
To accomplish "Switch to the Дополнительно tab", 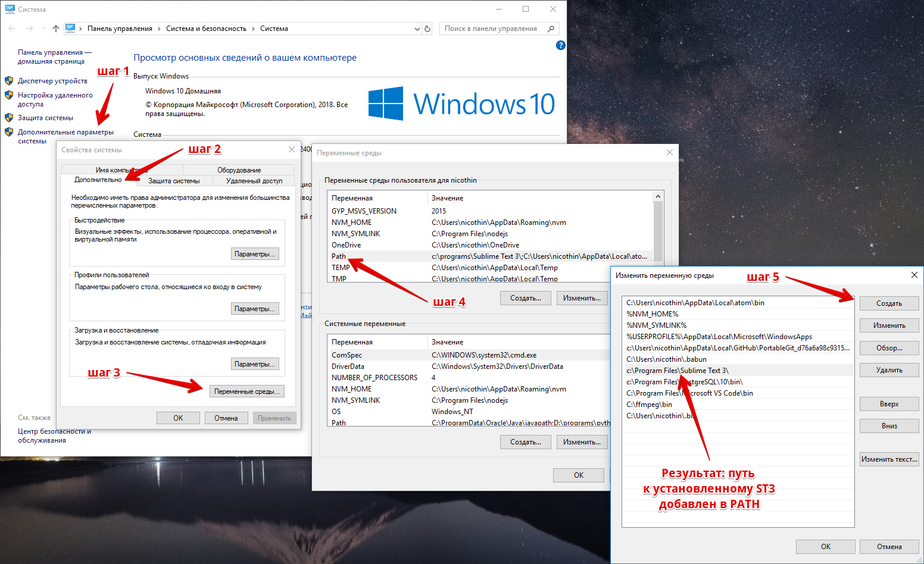I will point(98,180).
